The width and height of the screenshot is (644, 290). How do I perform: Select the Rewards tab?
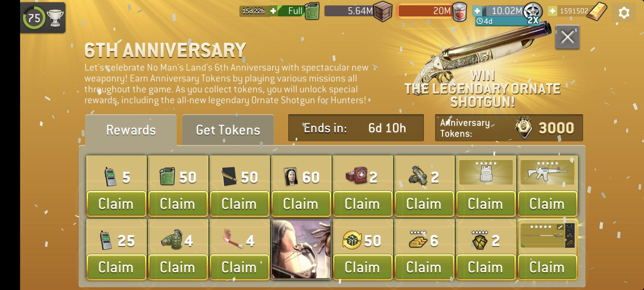tap(131, 130)
